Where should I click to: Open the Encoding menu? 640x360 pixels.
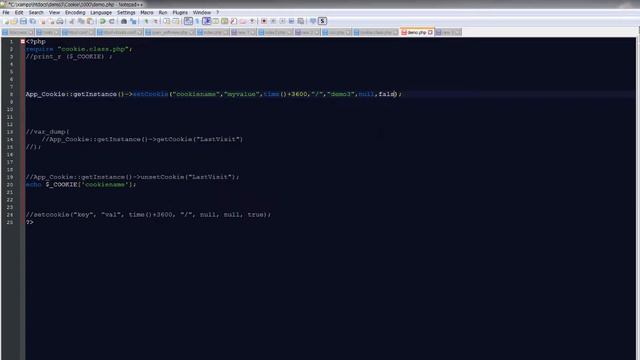click(75, 13)
